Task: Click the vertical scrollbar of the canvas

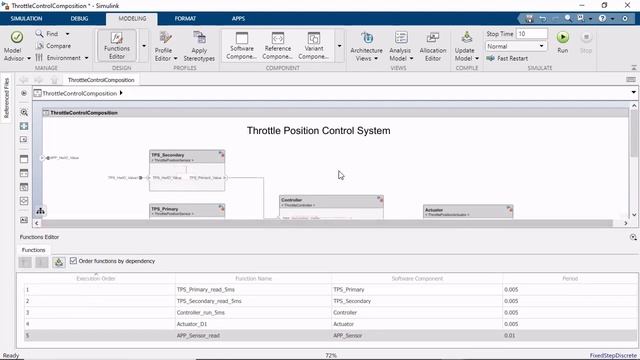Action: pyautogui.click(x=634, y=133)
